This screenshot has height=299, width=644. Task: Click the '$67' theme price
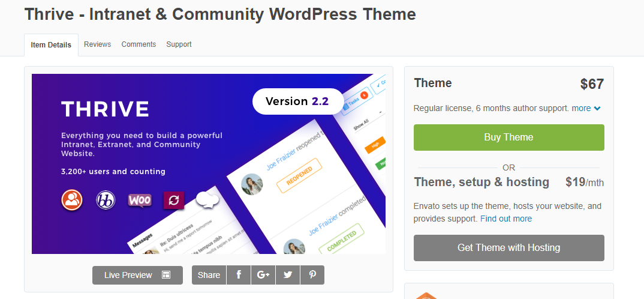pyautogui.click(x=592, y=84)
